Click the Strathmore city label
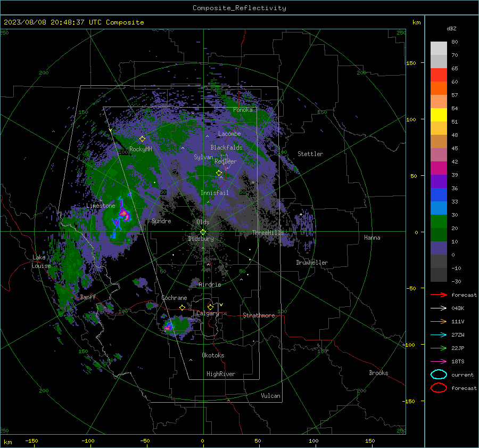 click(x=259, y=315)
